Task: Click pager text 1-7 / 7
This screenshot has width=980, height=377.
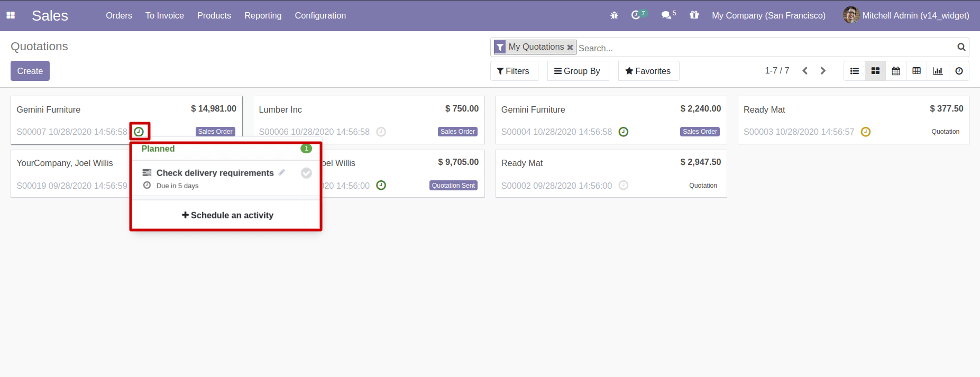Action: click(777, 70)
